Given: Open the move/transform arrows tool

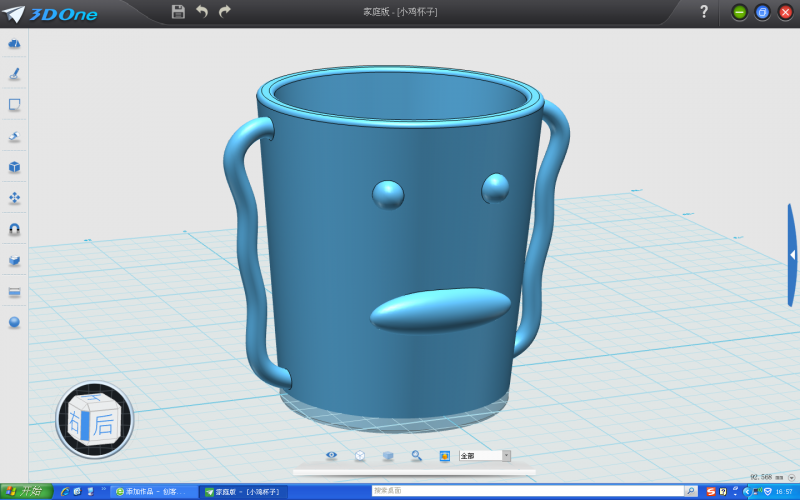Looking at the screenshot, I should (x=14, y=198).
